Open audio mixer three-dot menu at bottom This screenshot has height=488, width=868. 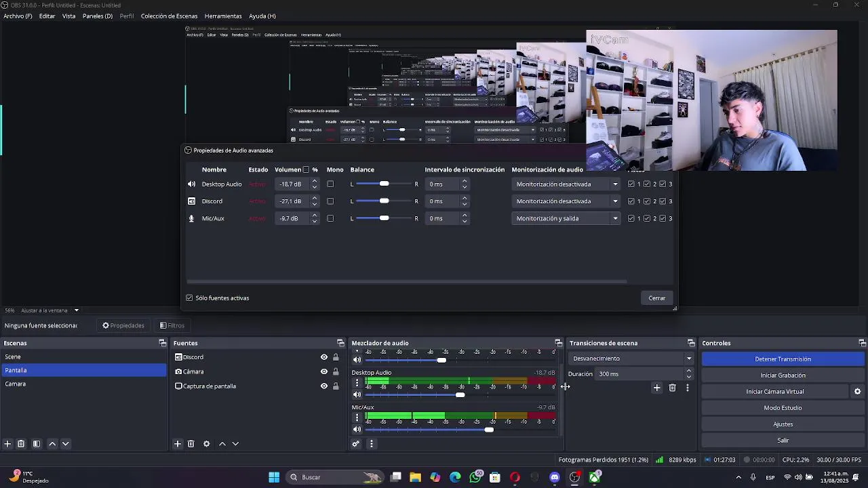(x=371, y=444)
